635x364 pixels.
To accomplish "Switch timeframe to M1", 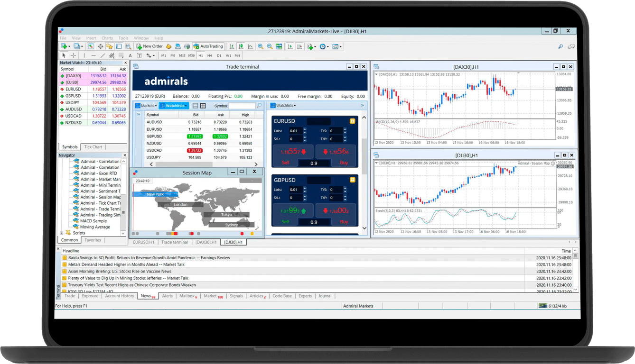I will 163,55.
